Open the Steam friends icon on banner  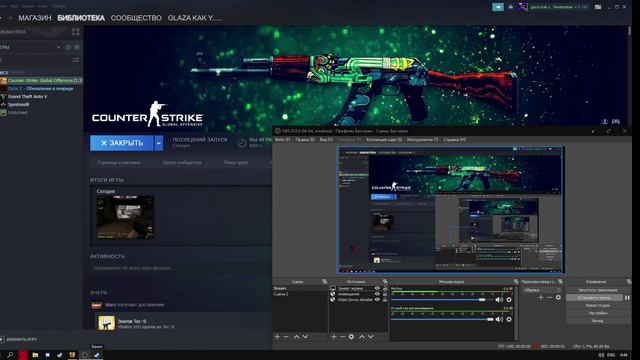pyautogui.click(x=605, y=122)
